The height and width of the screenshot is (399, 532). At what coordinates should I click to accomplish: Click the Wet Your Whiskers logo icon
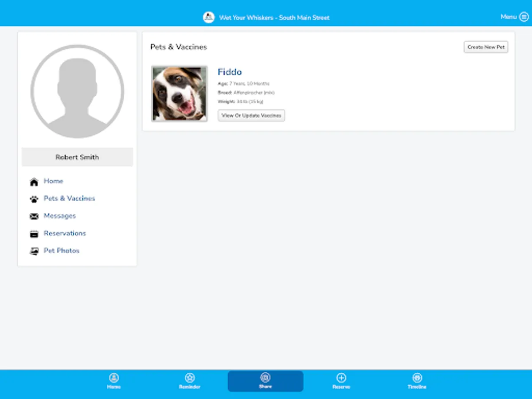pos(209,17)
